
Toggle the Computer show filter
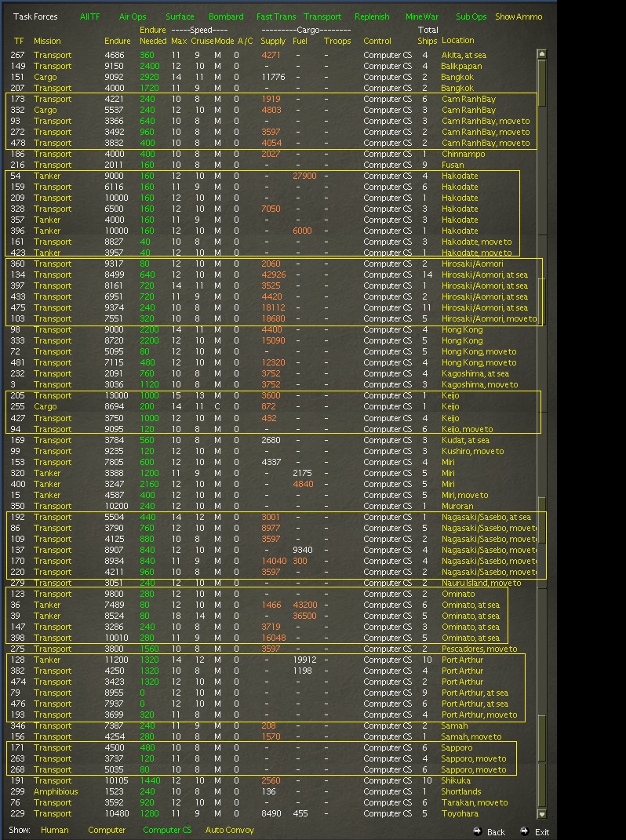(107, 830)
